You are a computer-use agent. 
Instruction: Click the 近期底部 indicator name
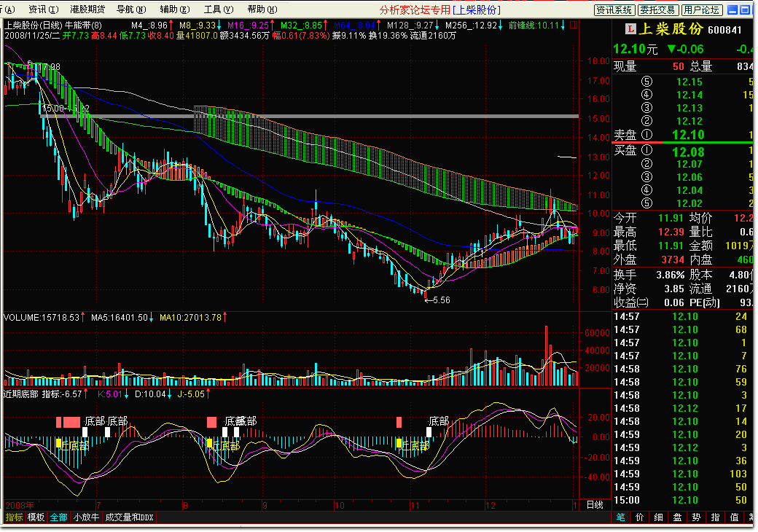pos(21,394)
